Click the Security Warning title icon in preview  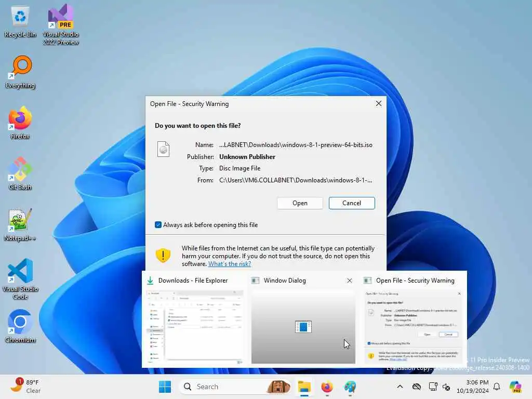click(x=367, y=281)
